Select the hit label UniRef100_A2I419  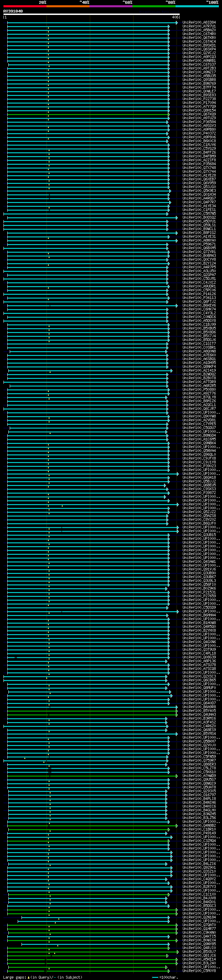point(199,370)
